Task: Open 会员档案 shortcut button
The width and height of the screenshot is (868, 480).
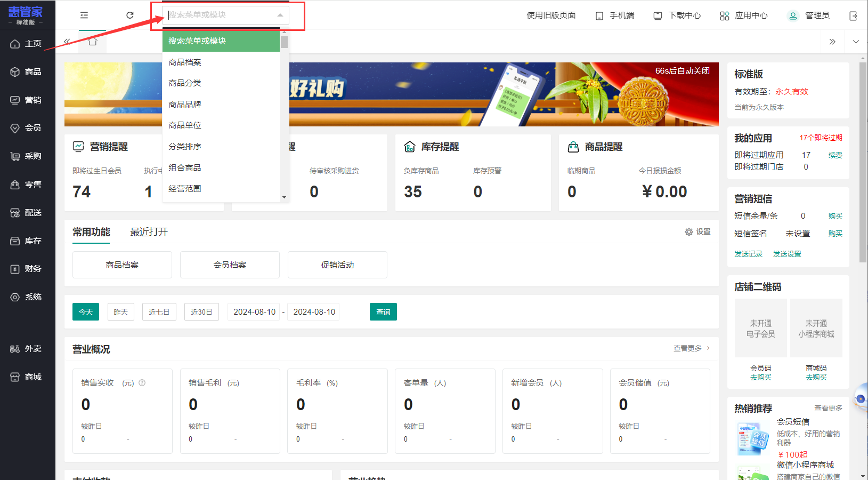Action: pos(230,265)
